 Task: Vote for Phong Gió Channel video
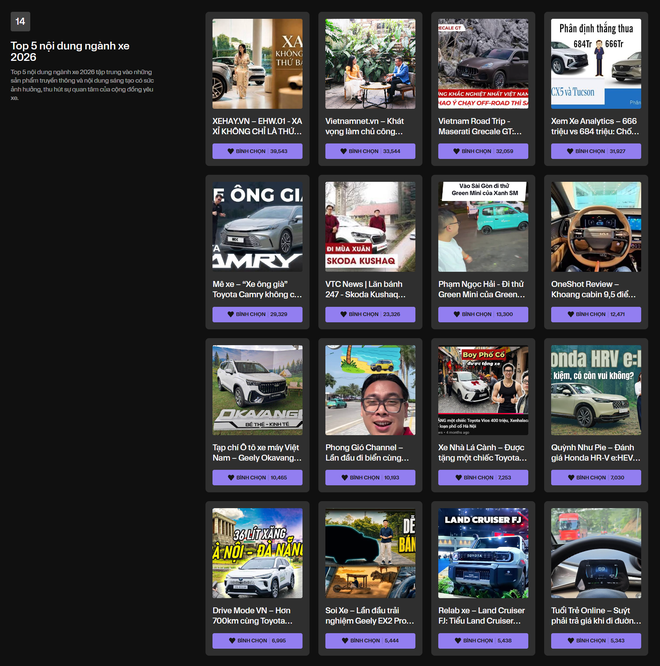coord(370,477)
